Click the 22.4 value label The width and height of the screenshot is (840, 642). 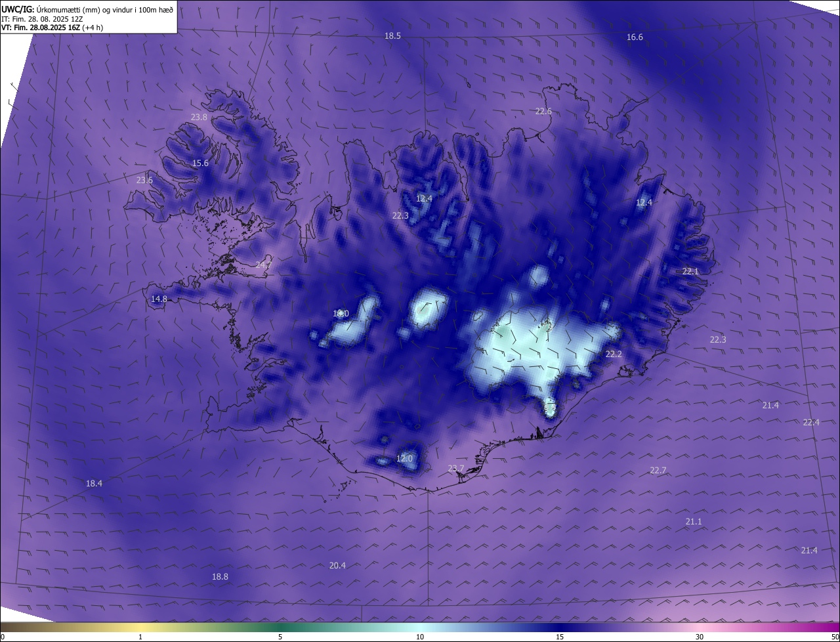(x=811, y=423)
